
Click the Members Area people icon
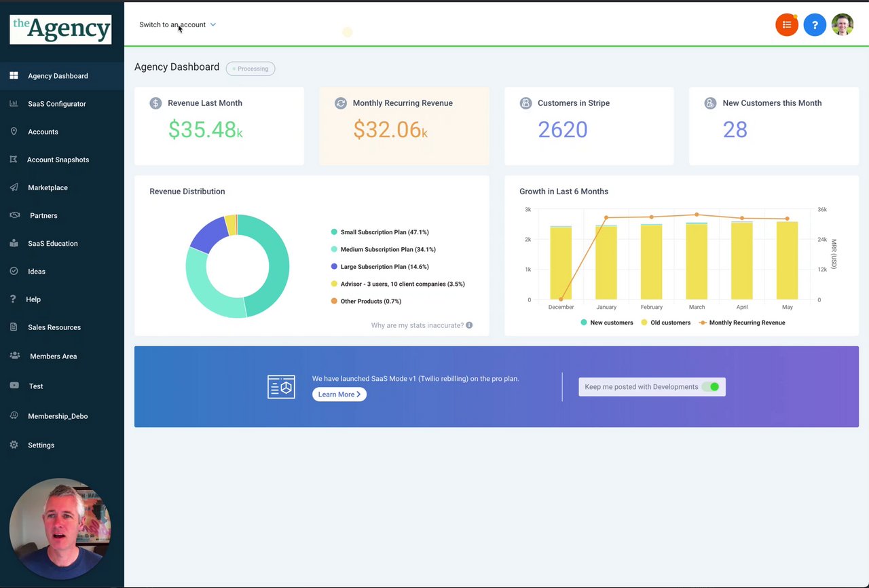click(15, 355)
